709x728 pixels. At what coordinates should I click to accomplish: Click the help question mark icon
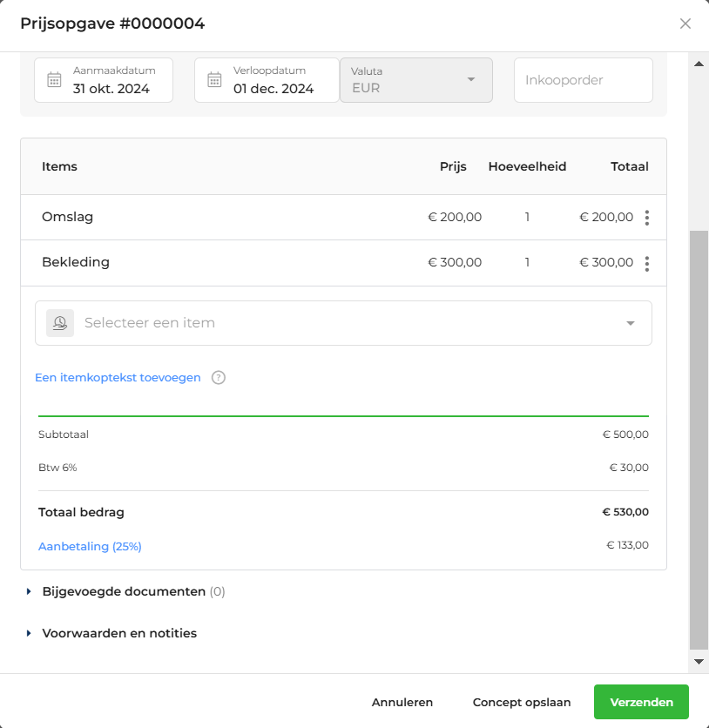tap(219, 377)
